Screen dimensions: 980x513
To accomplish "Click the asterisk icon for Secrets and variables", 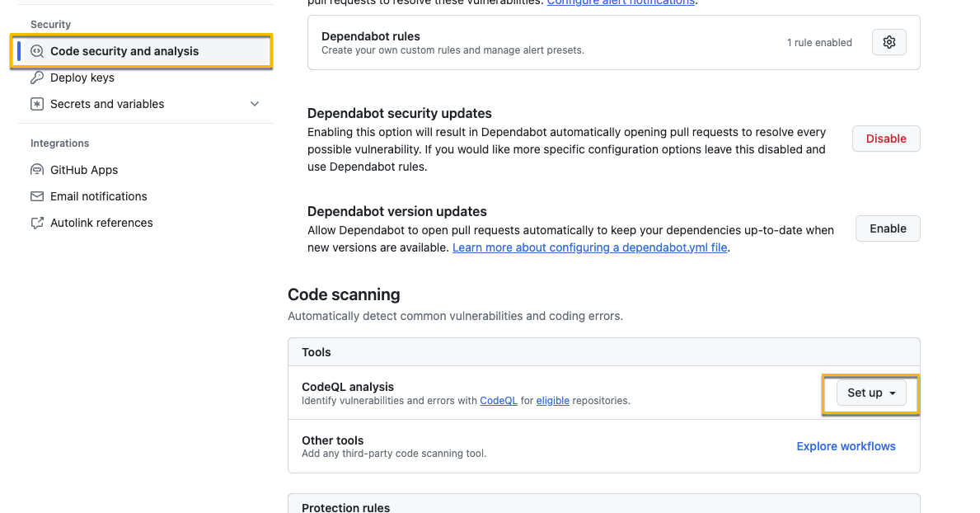I will pos(37,104).
